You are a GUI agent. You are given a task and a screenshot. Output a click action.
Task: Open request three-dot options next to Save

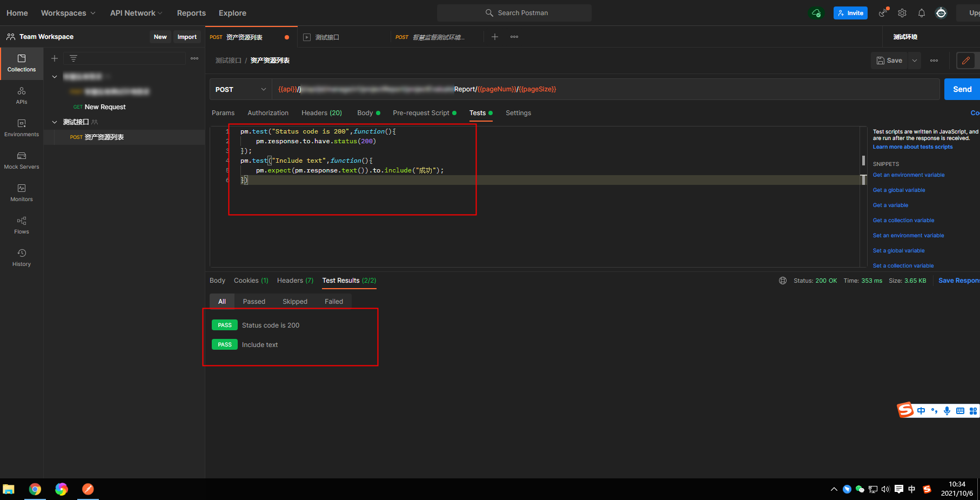[934, 61]
